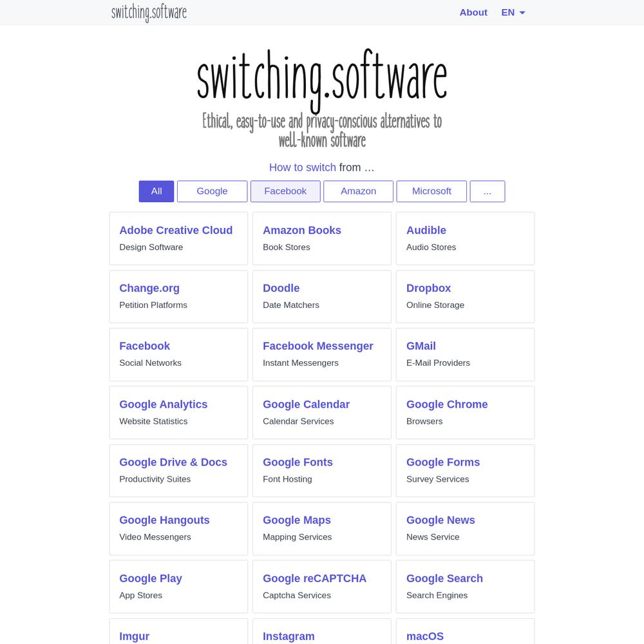Open Google News alternatives

click(466, 529)
